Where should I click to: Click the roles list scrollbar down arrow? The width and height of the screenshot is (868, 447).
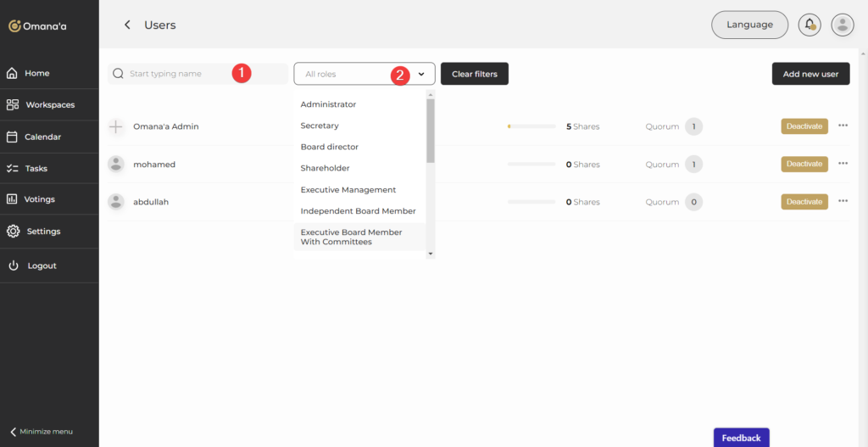click(431, 254)
